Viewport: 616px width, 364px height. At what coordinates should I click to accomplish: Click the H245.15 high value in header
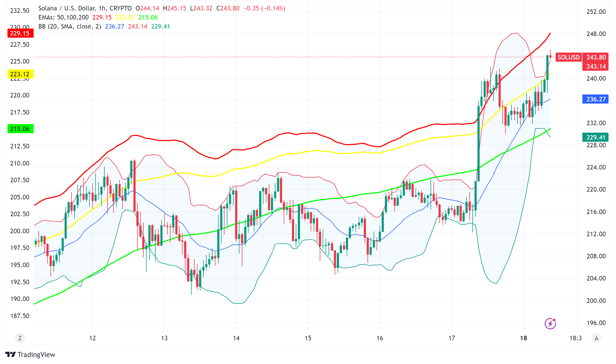click(174, 8)
